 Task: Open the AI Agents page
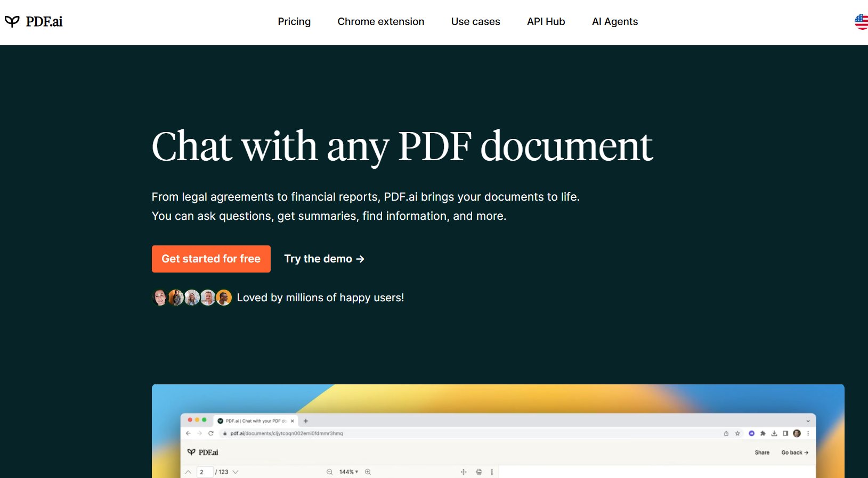pos(615,21)
